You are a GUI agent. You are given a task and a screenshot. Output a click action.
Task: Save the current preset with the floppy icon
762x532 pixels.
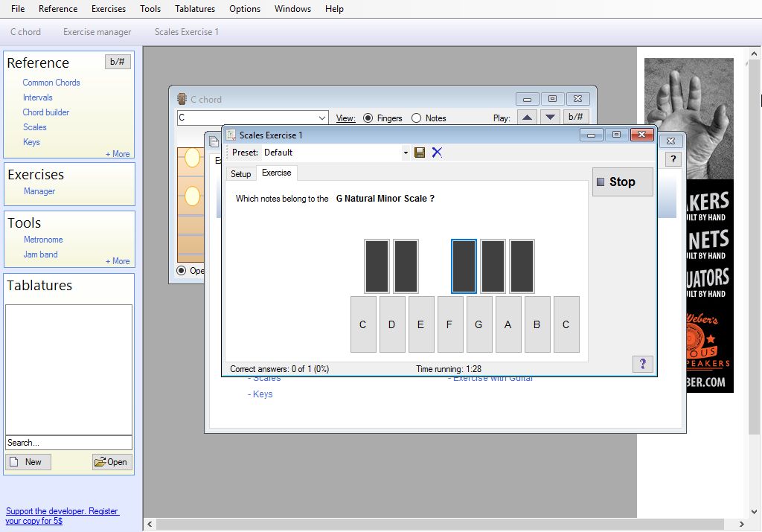419,152
